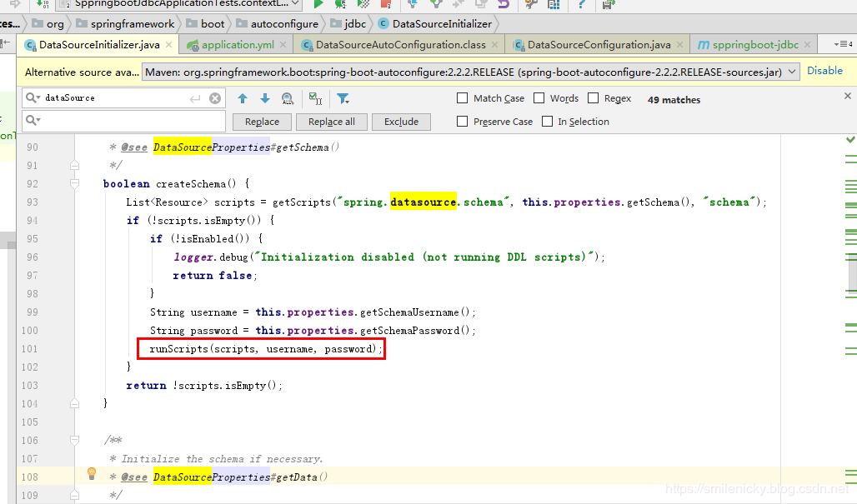857x504 pixels.
Task: Open the Maven alternative source dropdown
Action: (792, 72)
